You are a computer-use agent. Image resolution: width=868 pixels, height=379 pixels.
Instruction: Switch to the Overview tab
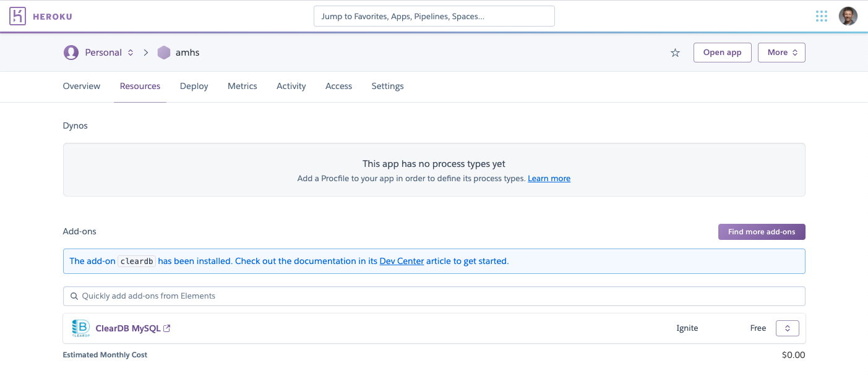tap(82, 86)
